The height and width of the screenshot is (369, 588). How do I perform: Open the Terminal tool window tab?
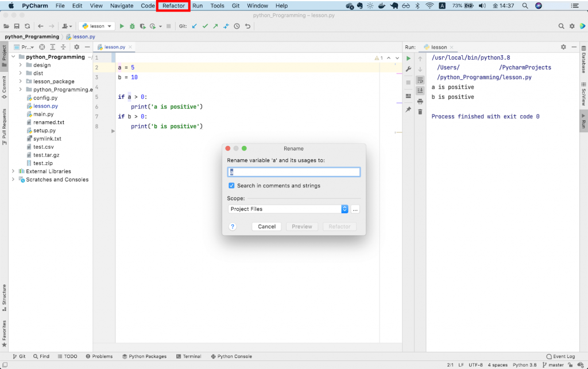188,356
